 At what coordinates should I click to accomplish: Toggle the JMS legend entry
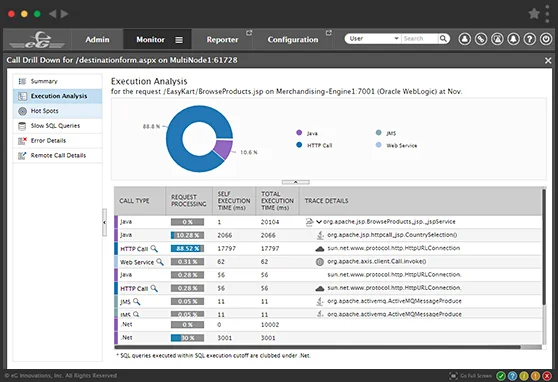click(x=386, y=133)
